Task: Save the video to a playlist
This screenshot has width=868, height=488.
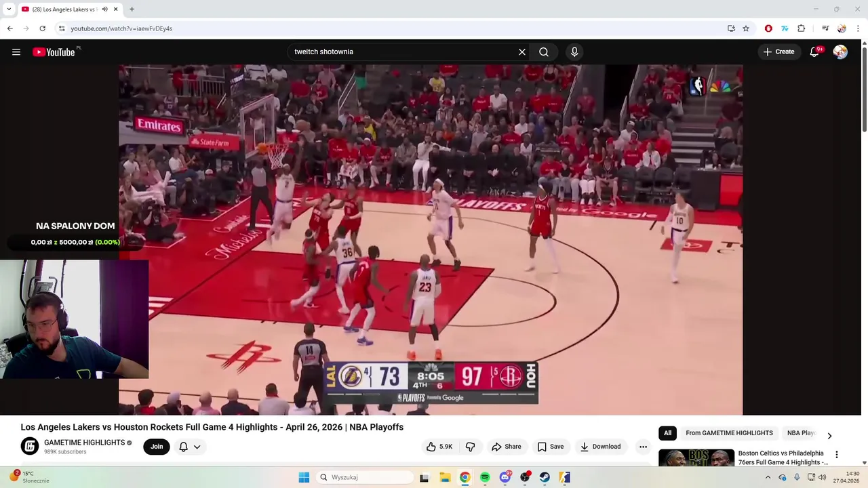Action: point(551,447)
